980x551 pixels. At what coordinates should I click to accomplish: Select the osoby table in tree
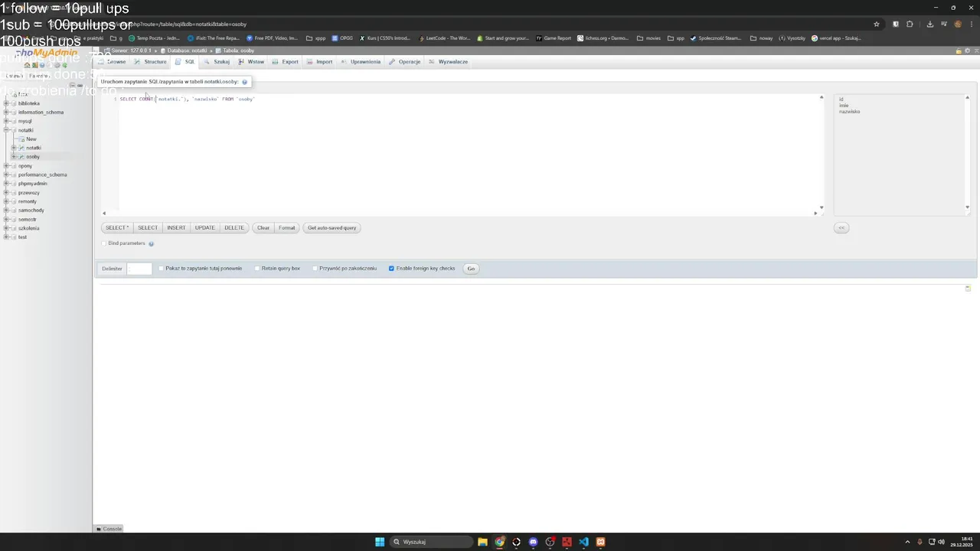[x=32, y=157]
